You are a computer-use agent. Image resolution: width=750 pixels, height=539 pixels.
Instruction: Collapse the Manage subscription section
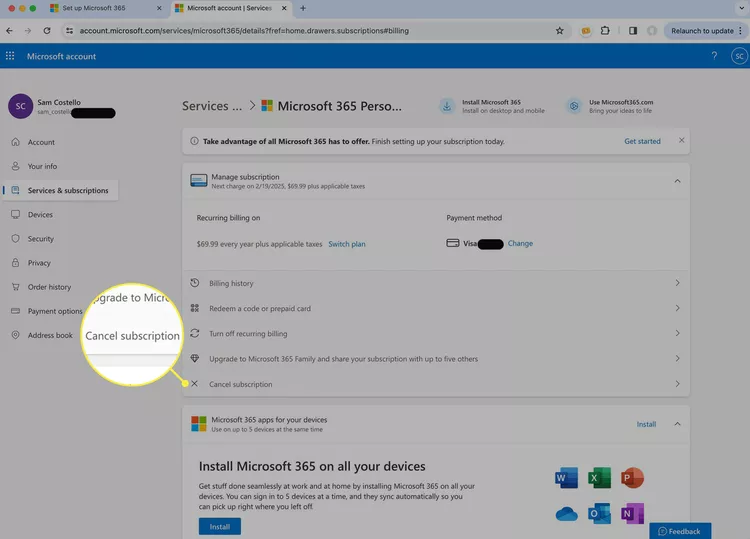(x=677, y=181)
